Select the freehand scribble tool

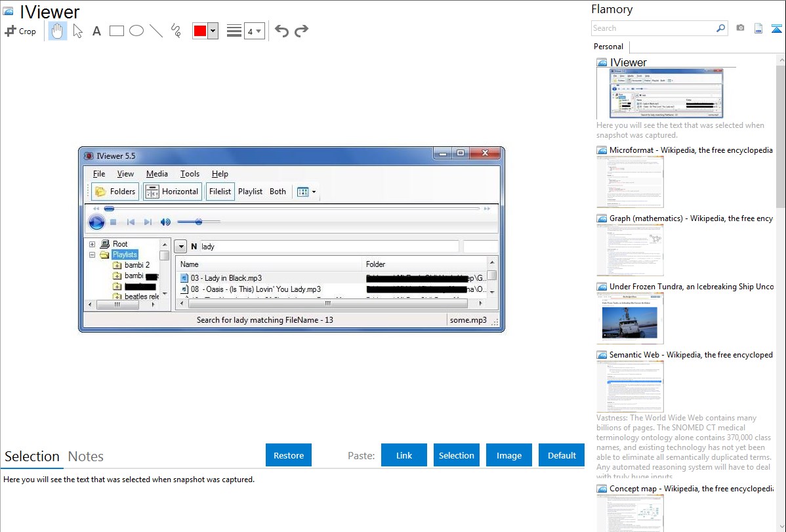[176, 31]
